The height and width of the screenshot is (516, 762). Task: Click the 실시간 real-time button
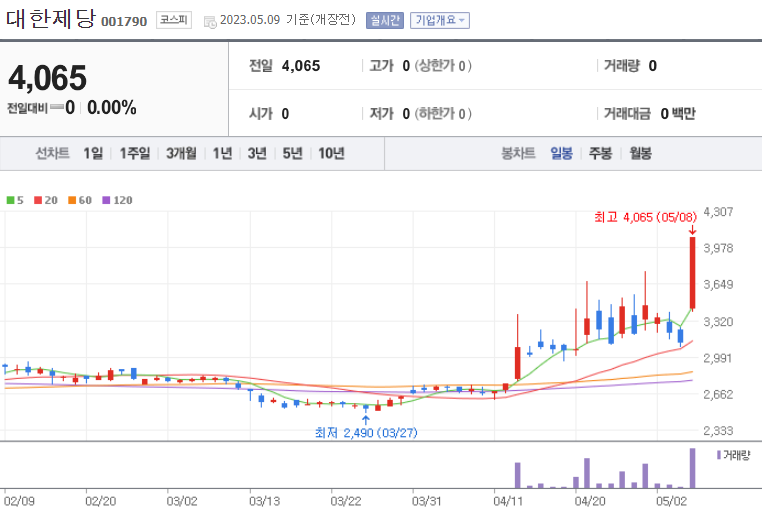tap(385, 20)
